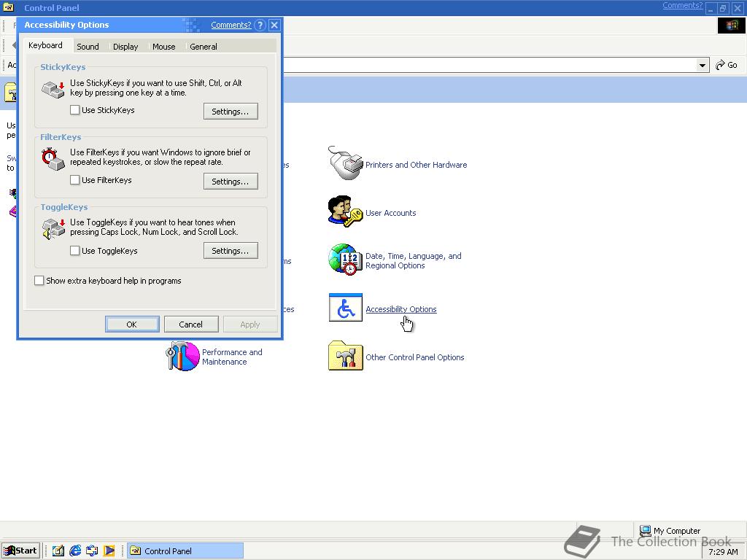The height and width of the screenshot is (560, 747).
Task: Click the sync arrows quick launch icon
Action: (x=92, y=551)
